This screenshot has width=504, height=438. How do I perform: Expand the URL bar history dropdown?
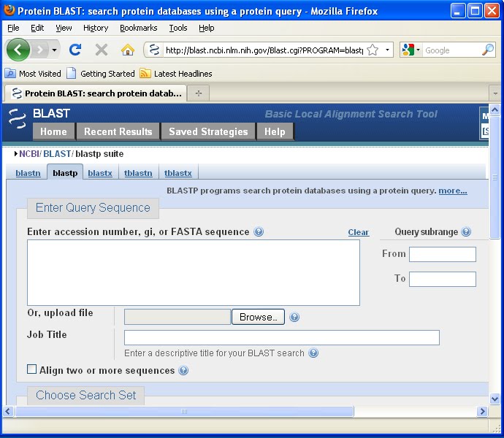tap(387, 50)
